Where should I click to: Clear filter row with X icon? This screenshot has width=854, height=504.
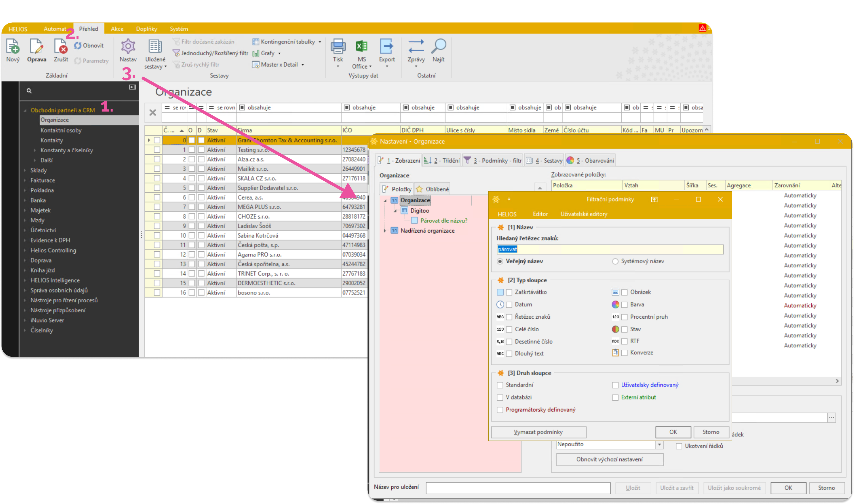pos(153,112)
